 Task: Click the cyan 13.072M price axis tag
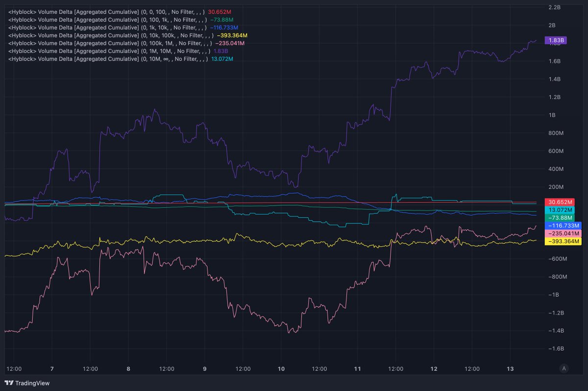[x=559, y=210]
